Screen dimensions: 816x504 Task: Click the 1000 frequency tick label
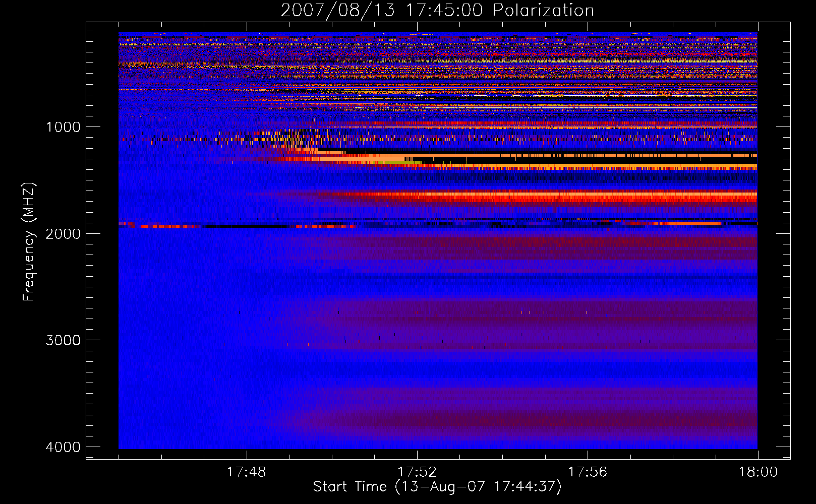point(63,127)
